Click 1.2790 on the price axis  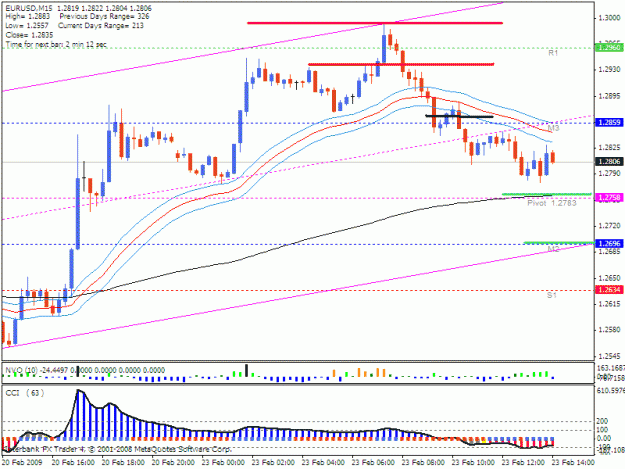pos(609,174)
